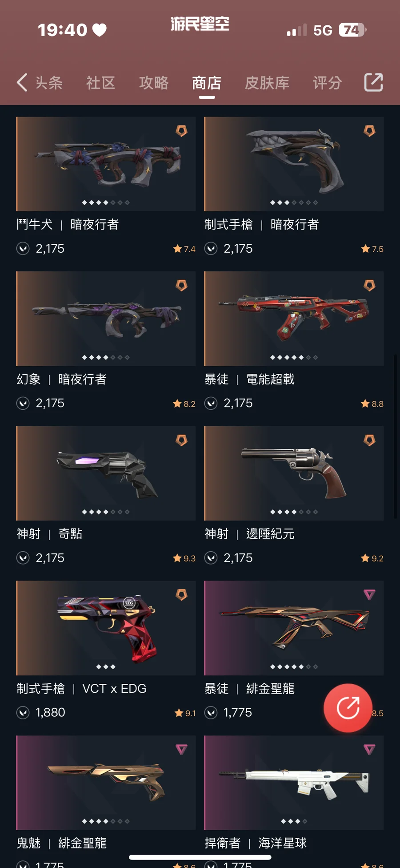Viewport: 400px width, 868px height.
Task: Tap VP currency icon beside 1,880 price
Action: [23, 712]
